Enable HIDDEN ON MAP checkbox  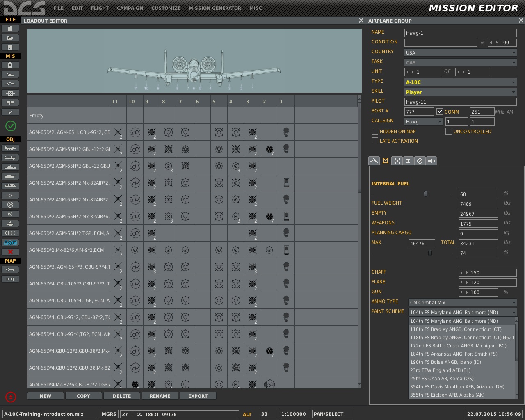click(x=374, y=131)
